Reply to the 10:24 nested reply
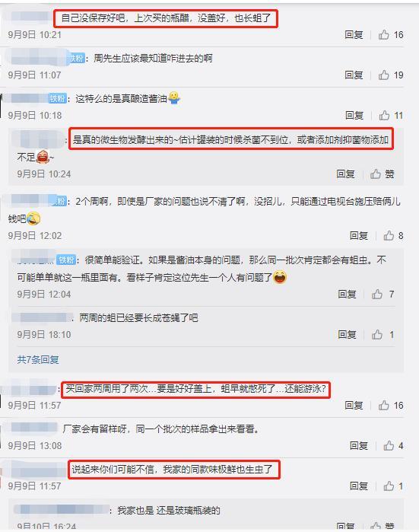 345,174
